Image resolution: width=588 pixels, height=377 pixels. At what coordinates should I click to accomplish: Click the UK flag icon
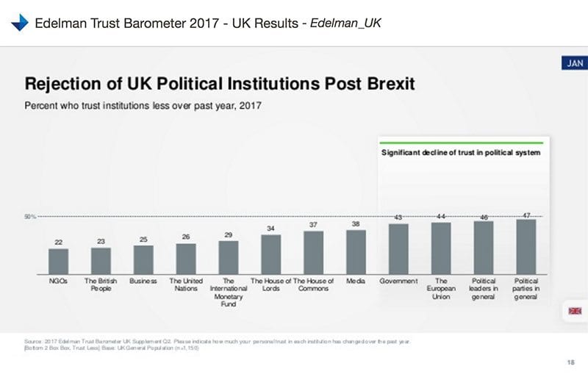[x=574, y=311]
